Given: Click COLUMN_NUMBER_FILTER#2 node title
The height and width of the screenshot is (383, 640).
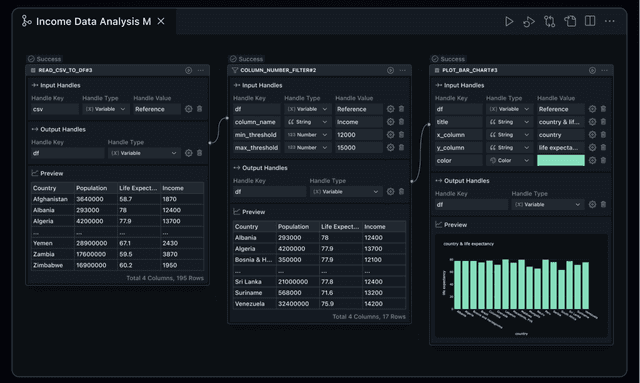Looking at the screenshot, I should tap(278, 70).
